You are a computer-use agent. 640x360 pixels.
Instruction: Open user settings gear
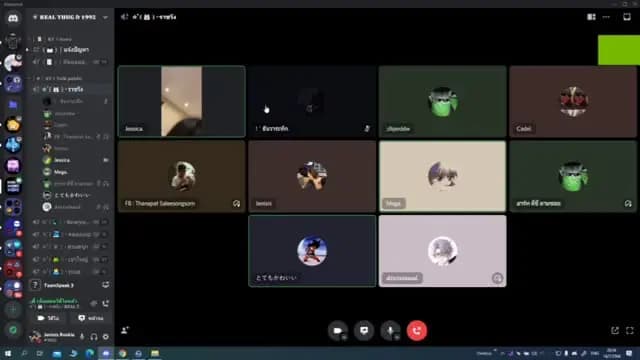106,337
